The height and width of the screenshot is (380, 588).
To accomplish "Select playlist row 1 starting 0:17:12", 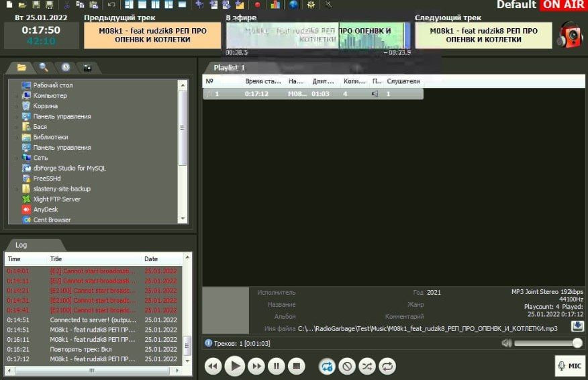I will point(313,94).
